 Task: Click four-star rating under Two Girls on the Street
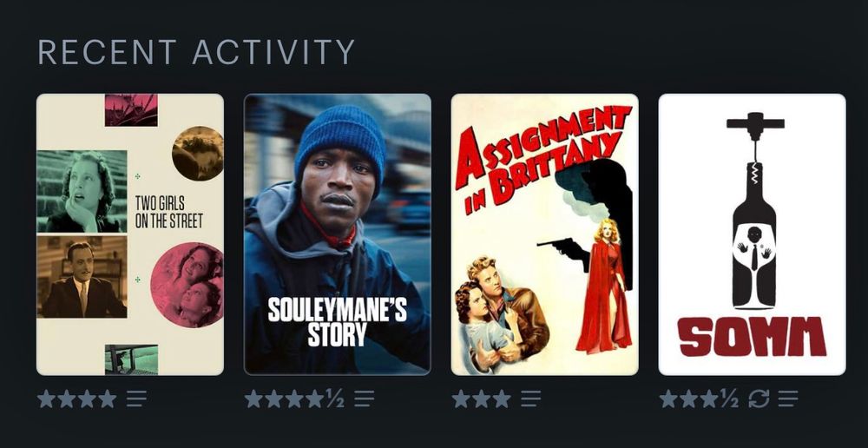pyautogui.click(x=77, y=399)
